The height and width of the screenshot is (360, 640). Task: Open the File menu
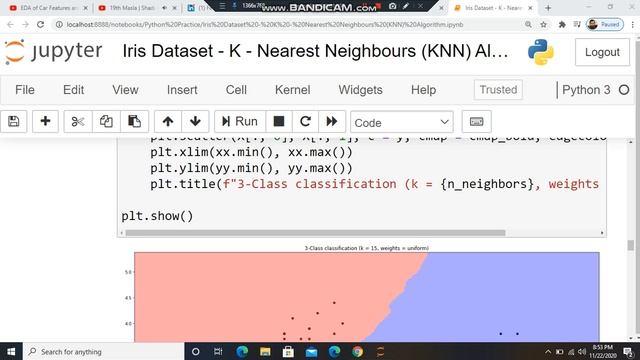[24, 90]
